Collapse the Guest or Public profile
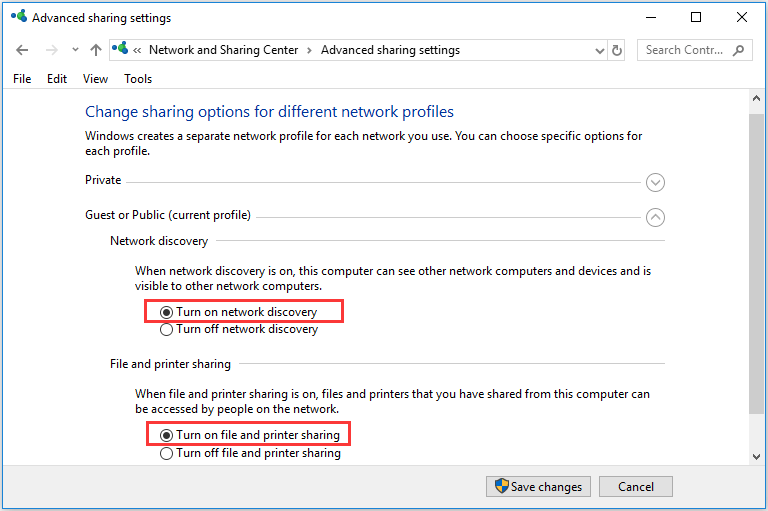Image resolution: width=768 pixels, height=511 pixels. point(655,217)
